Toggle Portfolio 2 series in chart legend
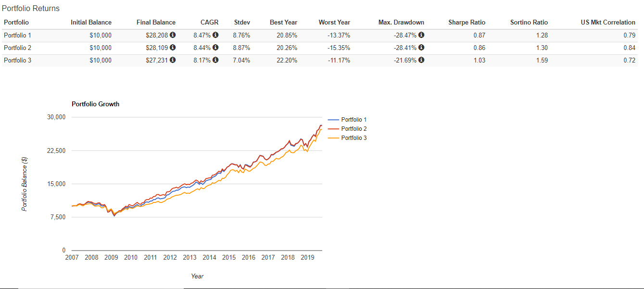This screenshot has height=289, width=644. click(x=354, y=129)
